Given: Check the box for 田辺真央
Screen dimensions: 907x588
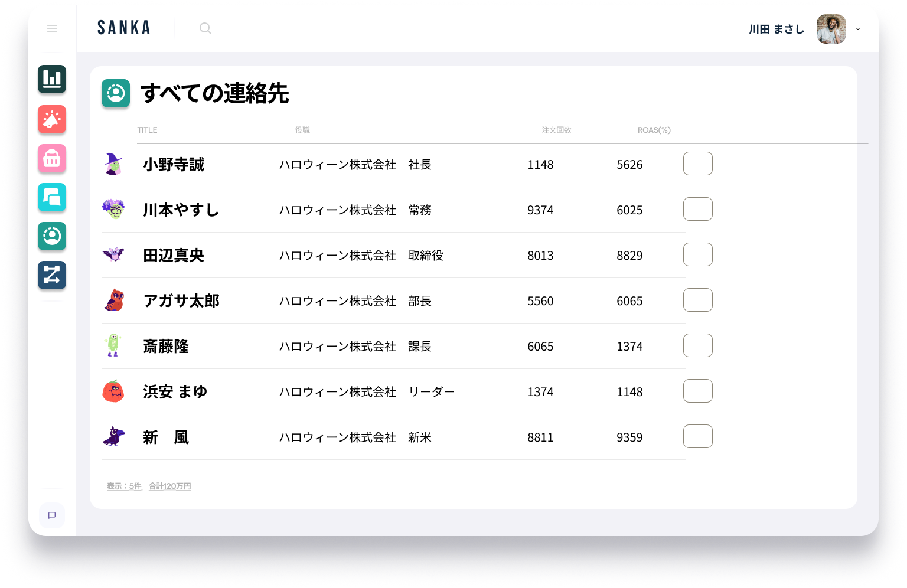Looking at the screenshot, I should pyautogui.click(x=697, y=254).
